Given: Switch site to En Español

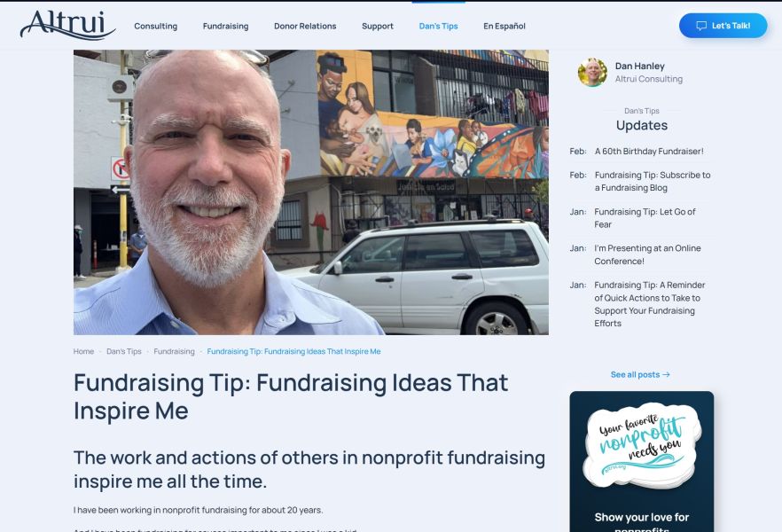Looking at the screenshot, I should point(504,26).
